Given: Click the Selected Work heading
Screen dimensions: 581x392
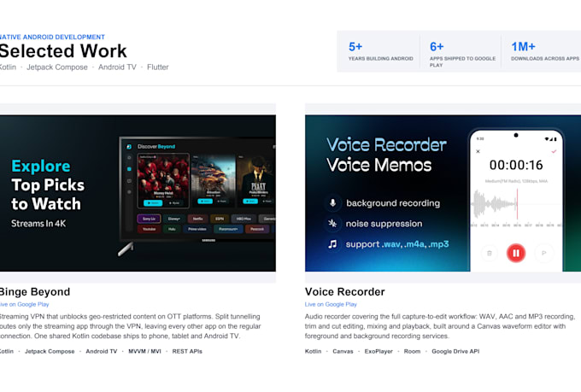Looking at the screenshot, I should click(63, 50).
